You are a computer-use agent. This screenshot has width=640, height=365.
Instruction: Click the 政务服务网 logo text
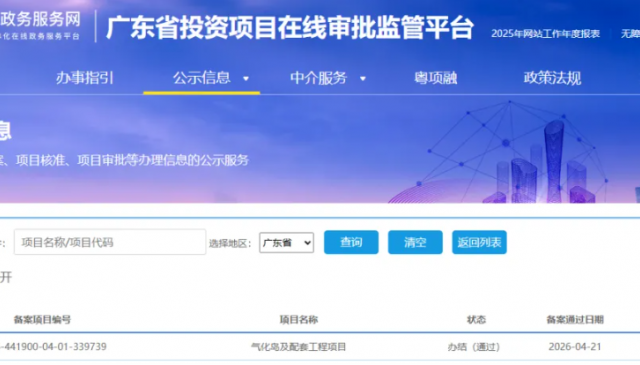[40, 19]
